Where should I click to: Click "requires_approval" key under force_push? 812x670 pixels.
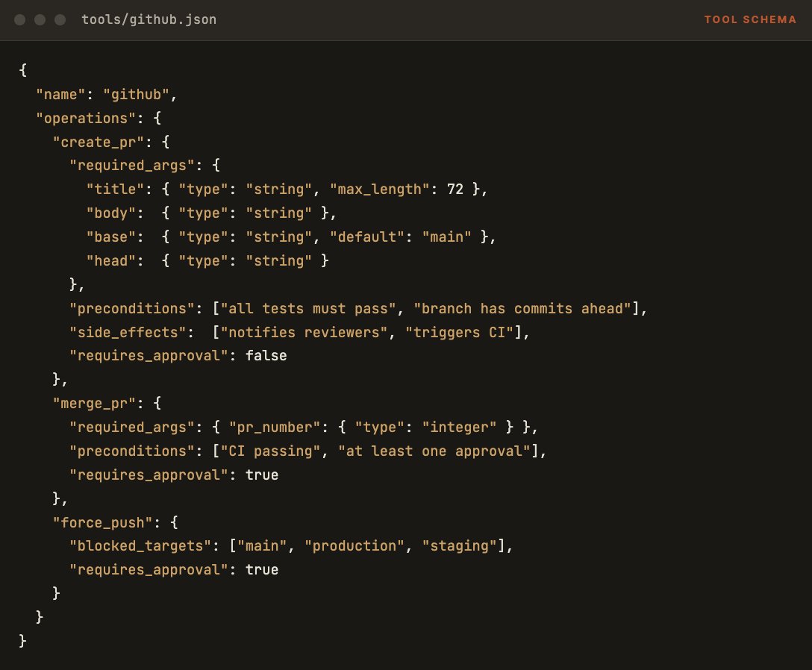[149, 569]
